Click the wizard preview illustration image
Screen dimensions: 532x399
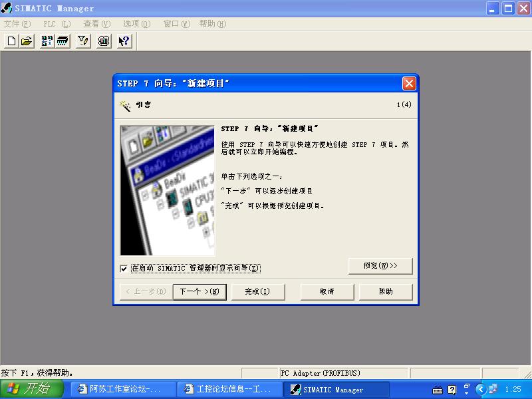click(x=168, y=190)
